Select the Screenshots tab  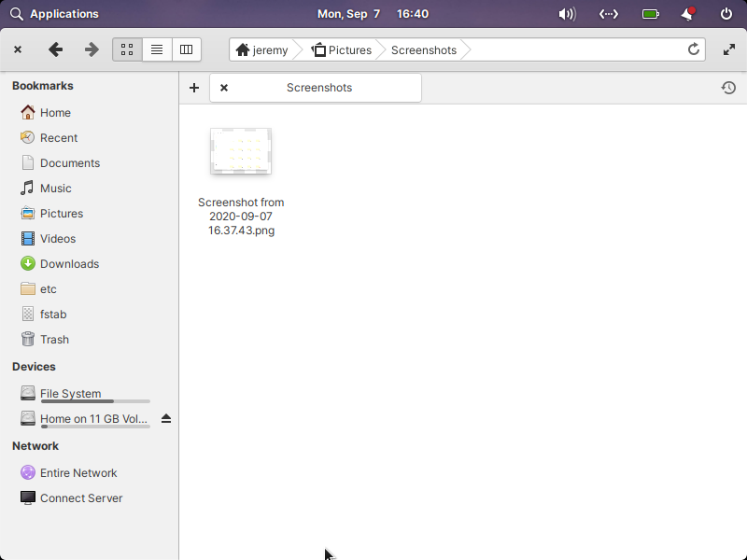(320, 87)
